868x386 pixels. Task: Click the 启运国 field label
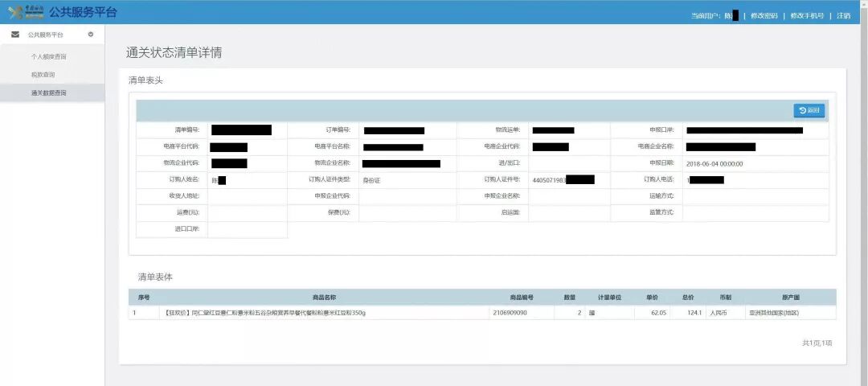[511, 212]
